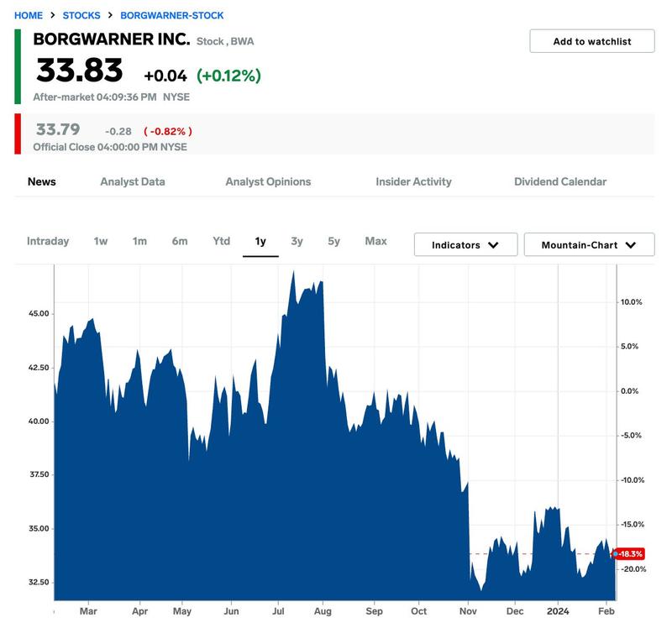Click the -10.0% percent axis label

(x=633, y=480)
